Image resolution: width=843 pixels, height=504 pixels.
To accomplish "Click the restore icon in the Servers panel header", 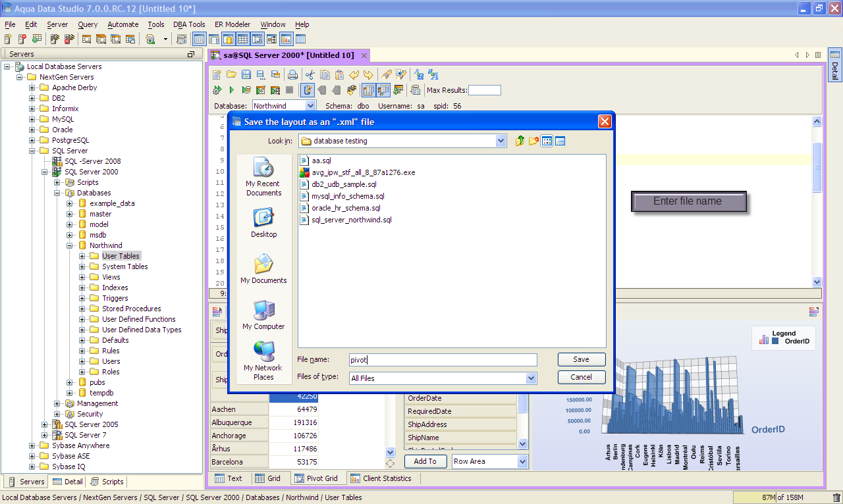I will tap(191, 54).
